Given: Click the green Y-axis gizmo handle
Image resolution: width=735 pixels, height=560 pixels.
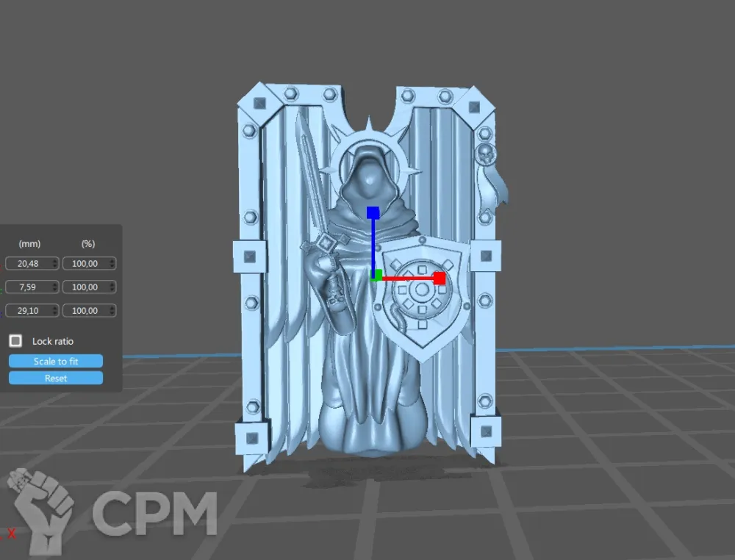Looking at the screenshot, I should pyautogui.click(x=376, y=276).
